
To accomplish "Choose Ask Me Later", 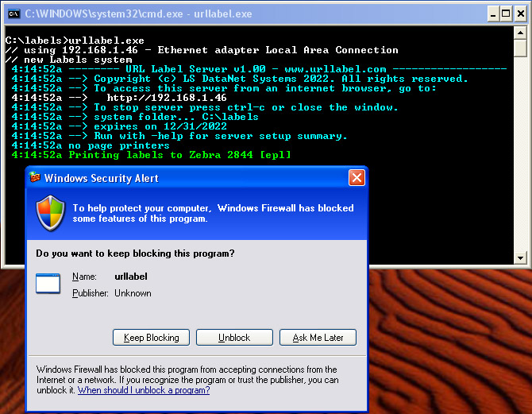I will pos(318,337).
